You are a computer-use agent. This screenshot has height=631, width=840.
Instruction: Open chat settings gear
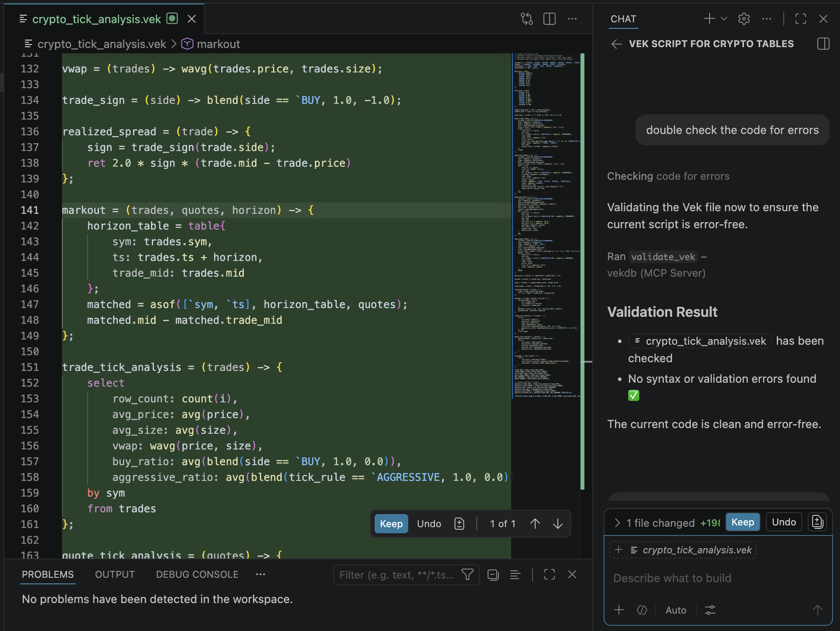(x=744, y=18)
